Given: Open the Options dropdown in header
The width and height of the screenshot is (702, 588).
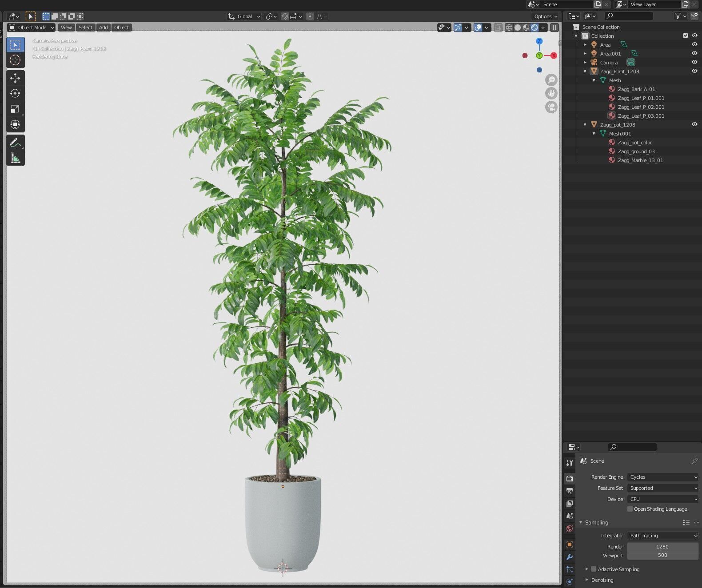Looking at the screenshot, I should [x=546, y=16].
